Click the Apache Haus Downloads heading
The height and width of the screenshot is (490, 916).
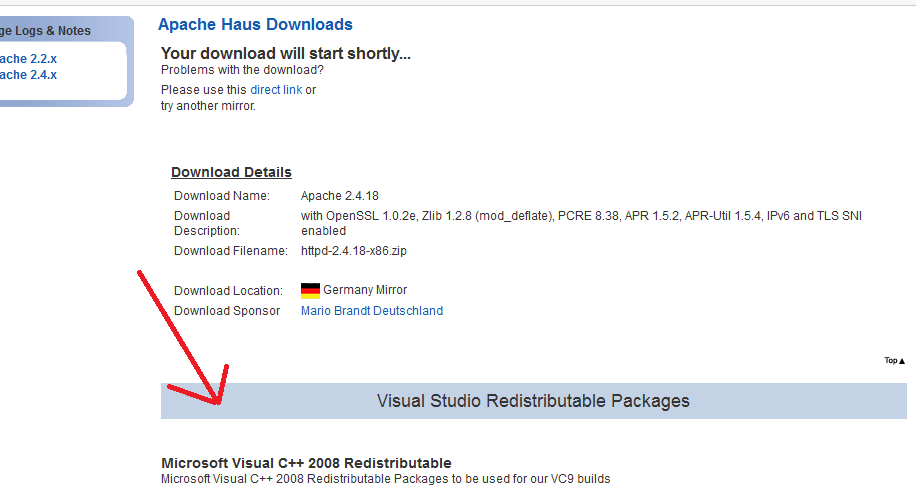[x=255, y=25]
